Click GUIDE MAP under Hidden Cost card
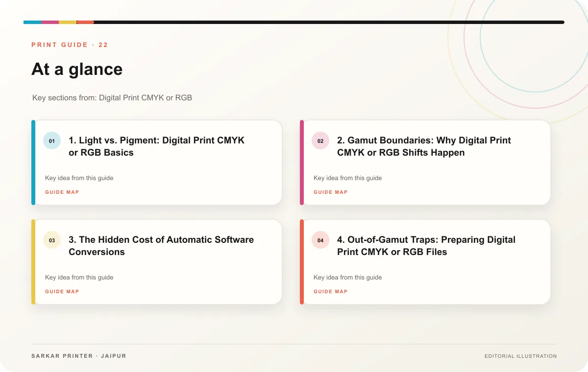 coord(62,292)
